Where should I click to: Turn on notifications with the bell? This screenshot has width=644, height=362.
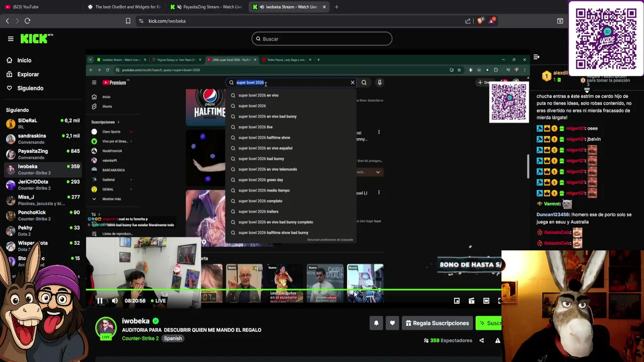coord(376,323)
